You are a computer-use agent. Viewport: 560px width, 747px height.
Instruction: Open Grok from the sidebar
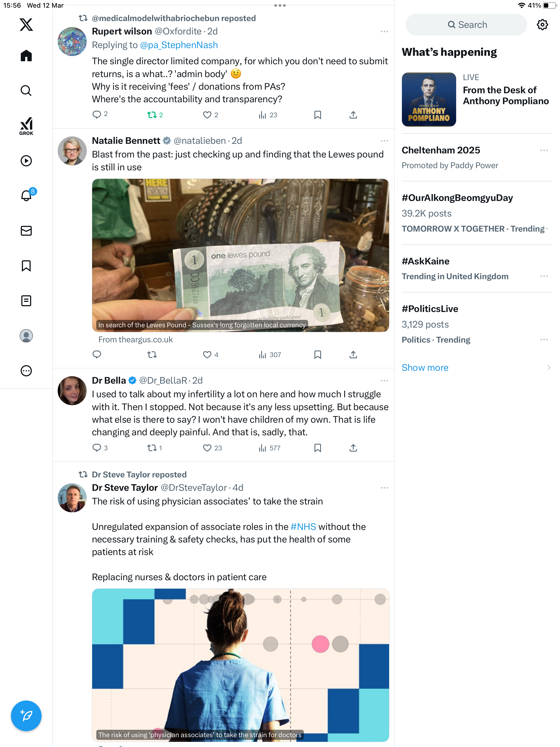pos(26,126)
